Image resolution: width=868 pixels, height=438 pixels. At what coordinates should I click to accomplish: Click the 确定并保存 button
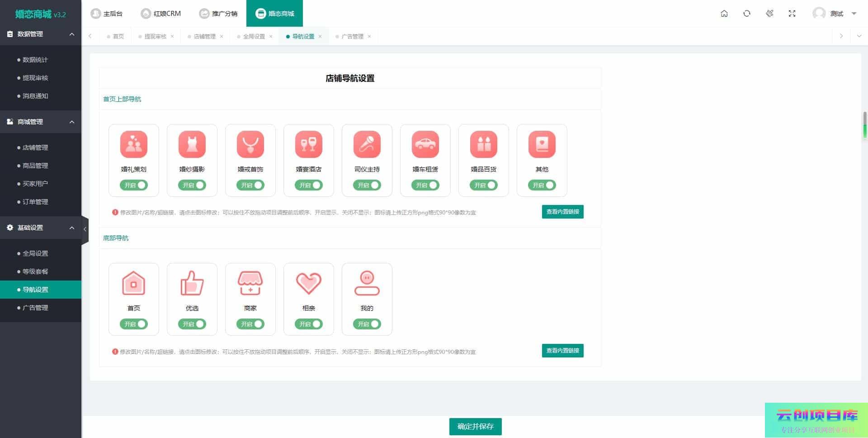(x=475, y=426)
